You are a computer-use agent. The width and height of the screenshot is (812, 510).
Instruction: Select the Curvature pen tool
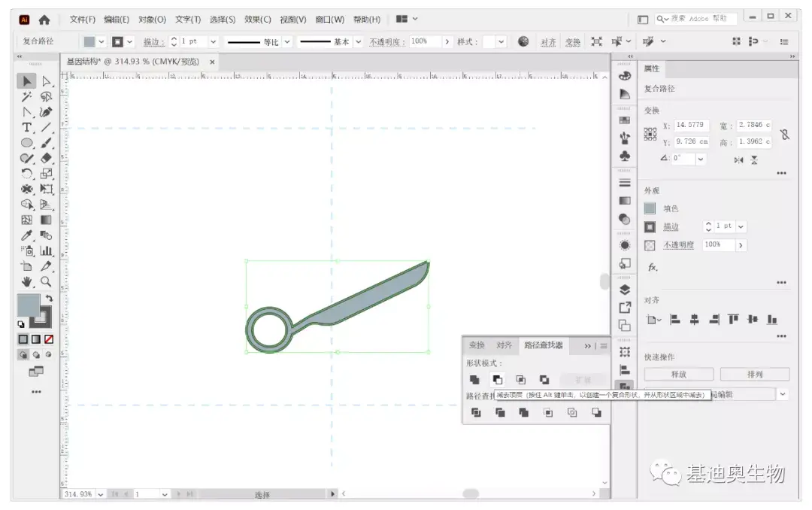46,112
